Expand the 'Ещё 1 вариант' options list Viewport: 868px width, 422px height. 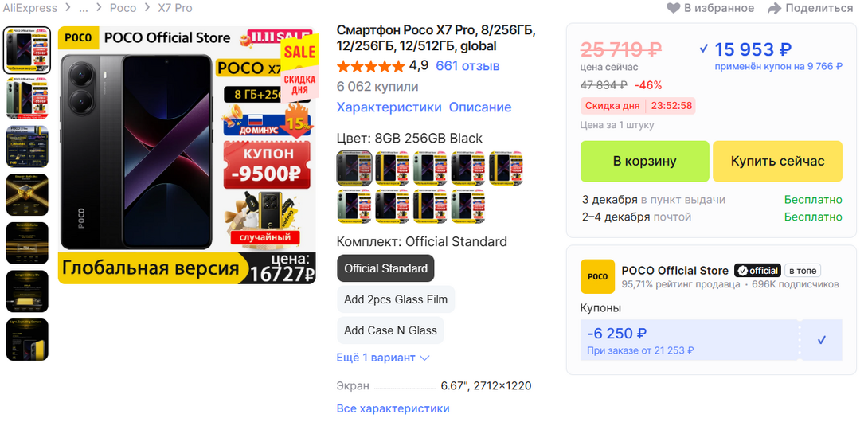[x=383, y=358]
